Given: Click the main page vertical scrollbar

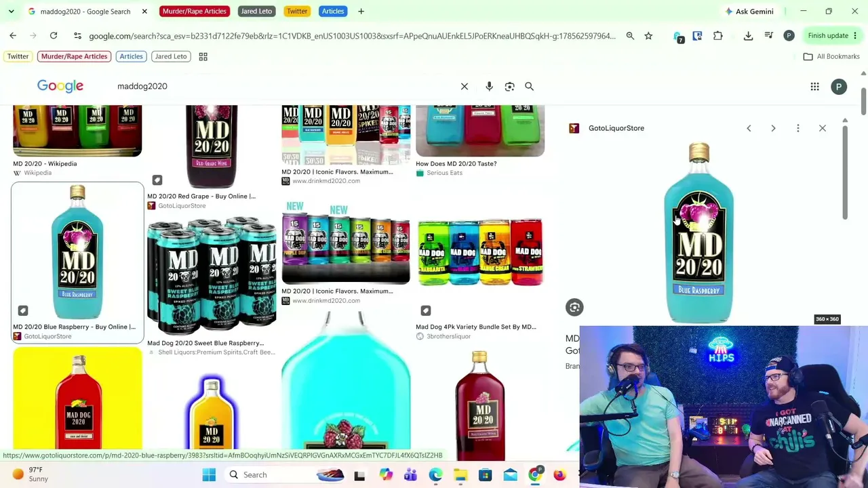Looking at the screenshot, I should tap(863, 102).
